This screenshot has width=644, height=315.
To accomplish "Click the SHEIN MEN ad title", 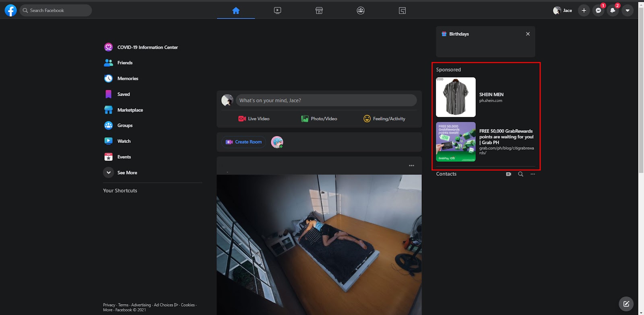I will (491, 95).
